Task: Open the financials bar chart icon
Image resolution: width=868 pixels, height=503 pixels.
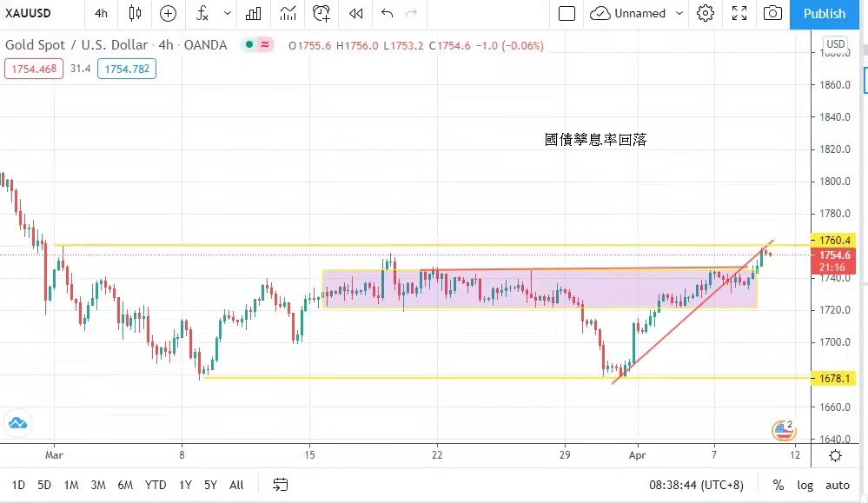Action: [253, 13]
